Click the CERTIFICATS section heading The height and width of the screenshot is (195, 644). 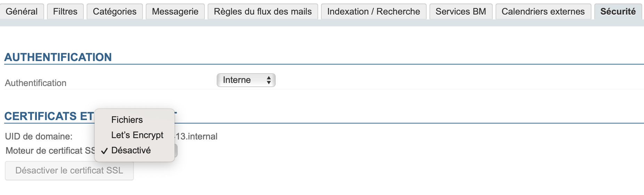point(49,116)
